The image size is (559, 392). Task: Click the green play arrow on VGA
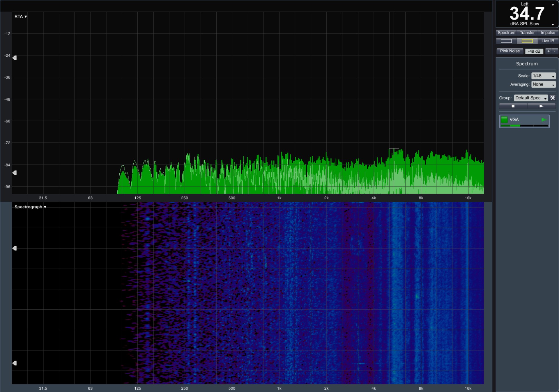(544, 120)
